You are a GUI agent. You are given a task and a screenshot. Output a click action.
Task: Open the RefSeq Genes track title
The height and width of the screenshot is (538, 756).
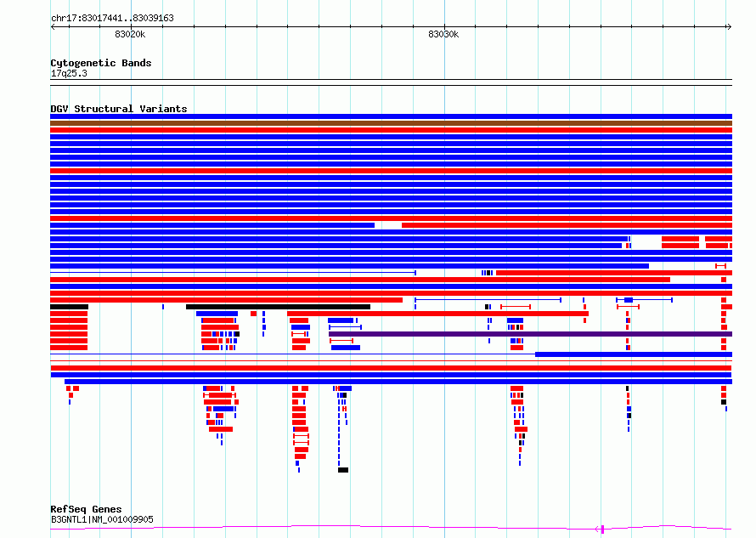pos(86,509)
